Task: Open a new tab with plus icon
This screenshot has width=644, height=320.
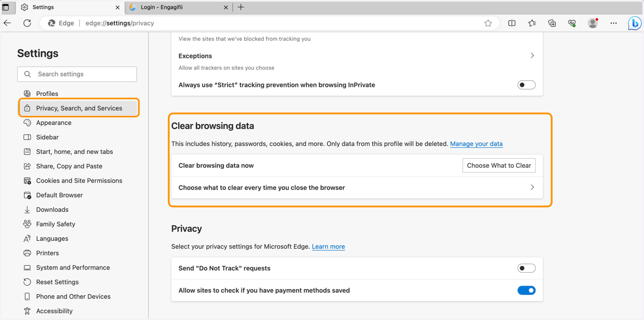Action: pyautogui.click(x=241, y=8)
